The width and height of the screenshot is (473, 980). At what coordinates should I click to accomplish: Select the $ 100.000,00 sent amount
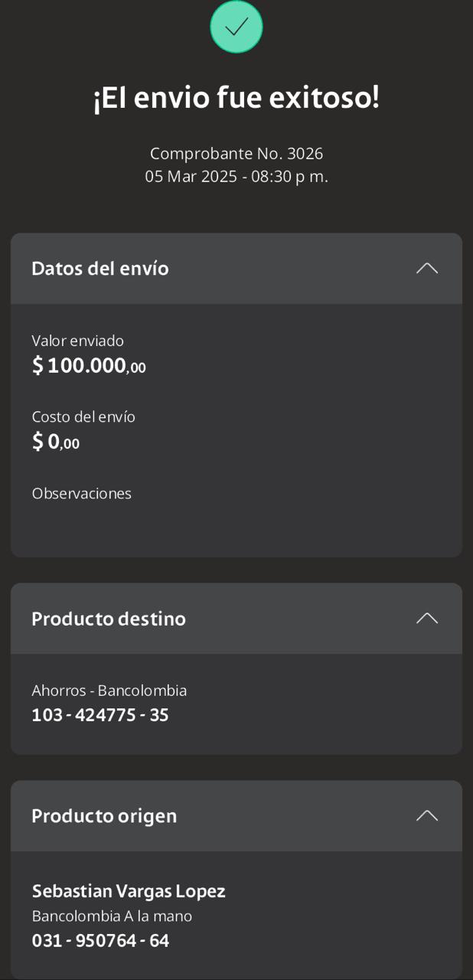(89, 365)
